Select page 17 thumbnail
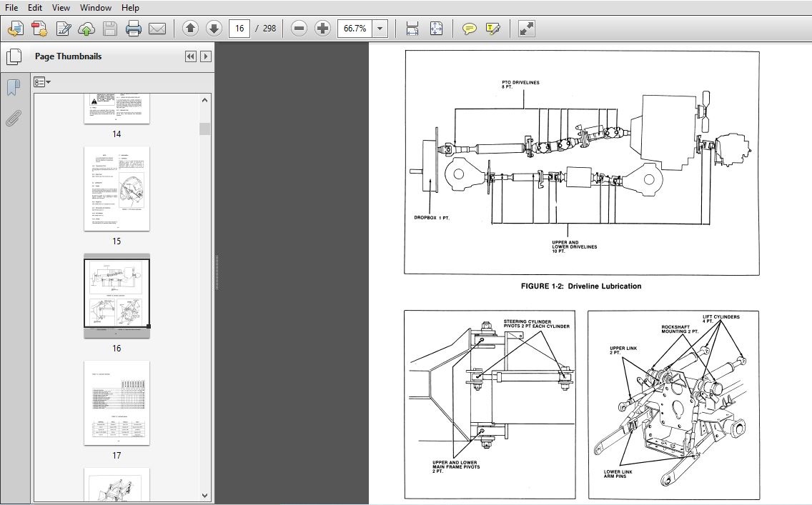812x505 pixels. [x=117, y=403]
